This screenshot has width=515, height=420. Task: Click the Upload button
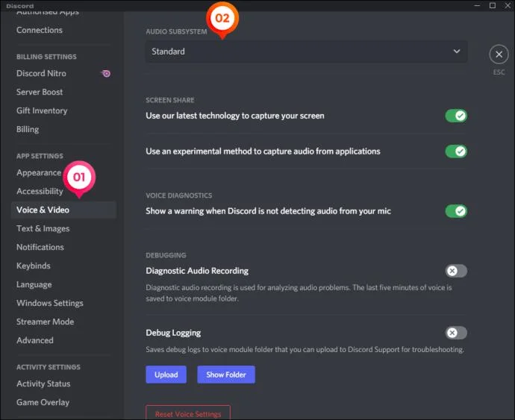166,374
